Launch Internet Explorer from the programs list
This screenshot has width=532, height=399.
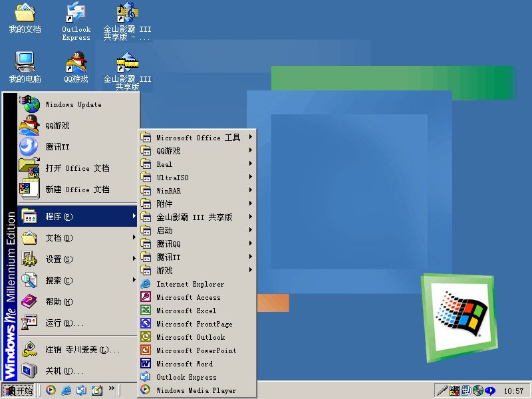tap(197, 284)
